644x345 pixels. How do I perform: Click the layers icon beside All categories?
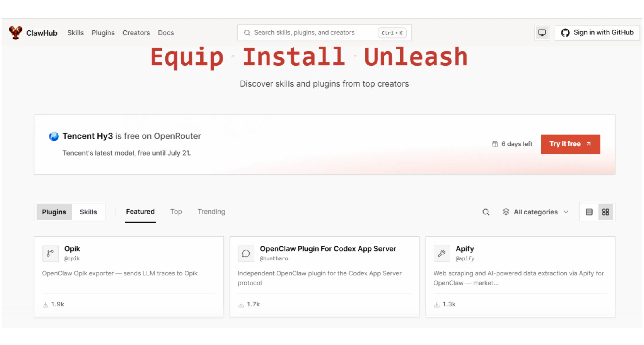click(506, 212)
